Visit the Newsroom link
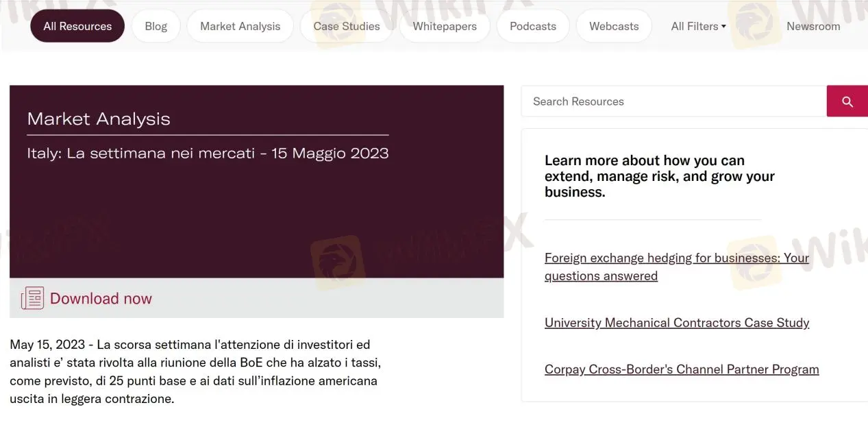868x427 pixels. point(813,26)
